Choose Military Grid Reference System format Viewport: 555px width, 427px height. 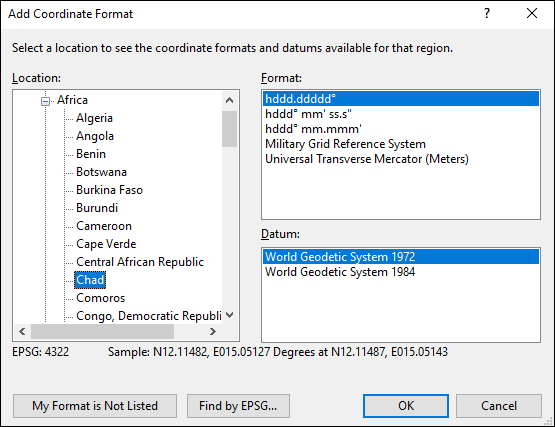[401, 144]
